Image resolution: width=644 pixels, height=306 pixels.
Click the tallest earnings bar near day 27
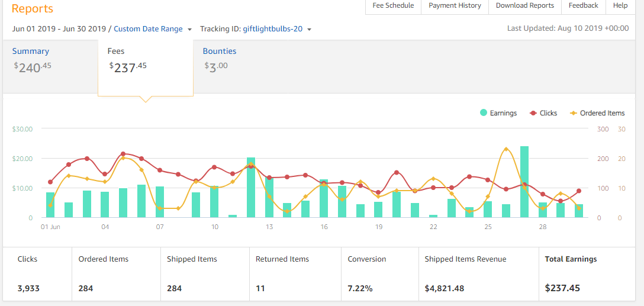pos(524,182)
